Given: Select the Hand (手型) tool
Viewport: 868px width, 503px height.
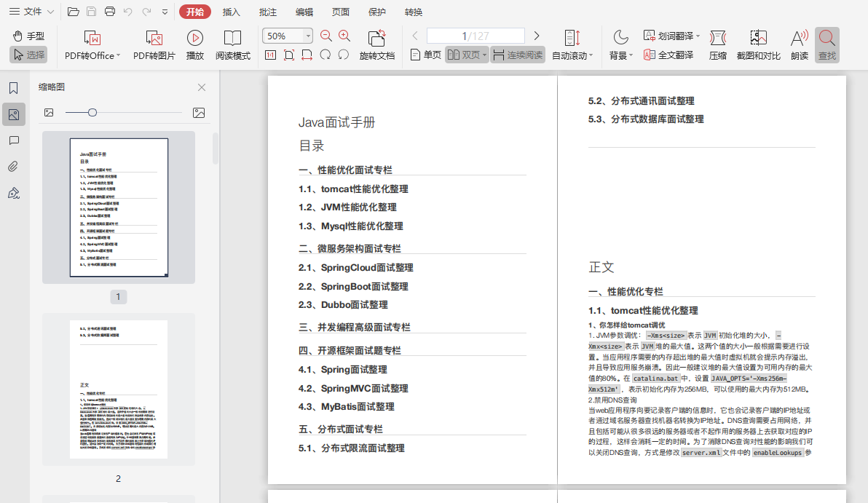Looking at the screenshot, I should pyautogui.click(x=28, y=36).
